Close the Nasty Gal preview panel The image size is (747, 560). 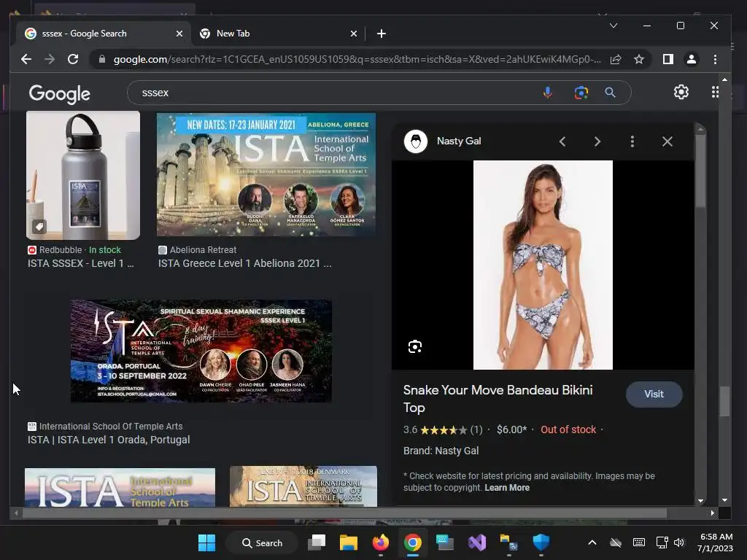(667, 141)
